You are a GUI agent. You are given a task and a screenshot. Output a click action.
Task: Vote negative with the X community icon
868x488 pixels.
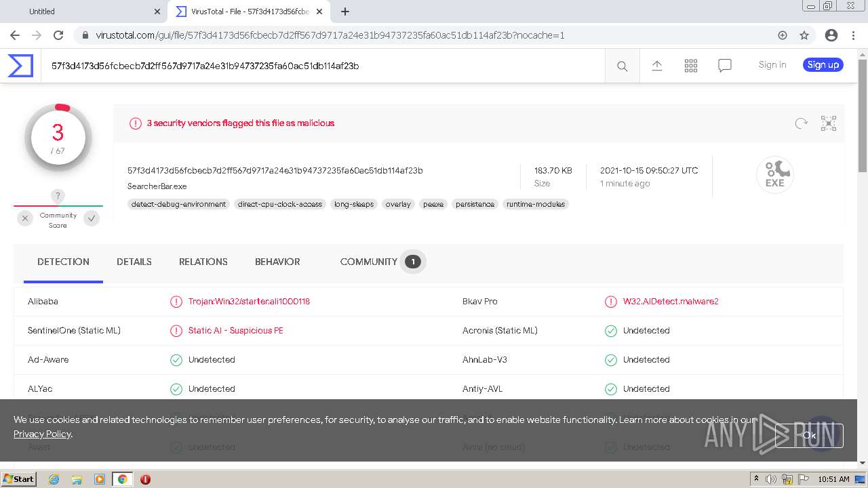click(25, 218)
